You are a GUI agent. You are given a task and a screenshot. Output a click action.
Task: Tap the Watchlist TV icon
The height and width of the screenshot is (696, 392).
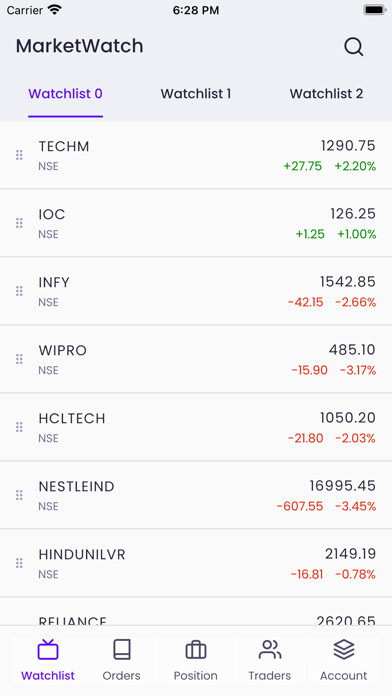pos(48,649)
